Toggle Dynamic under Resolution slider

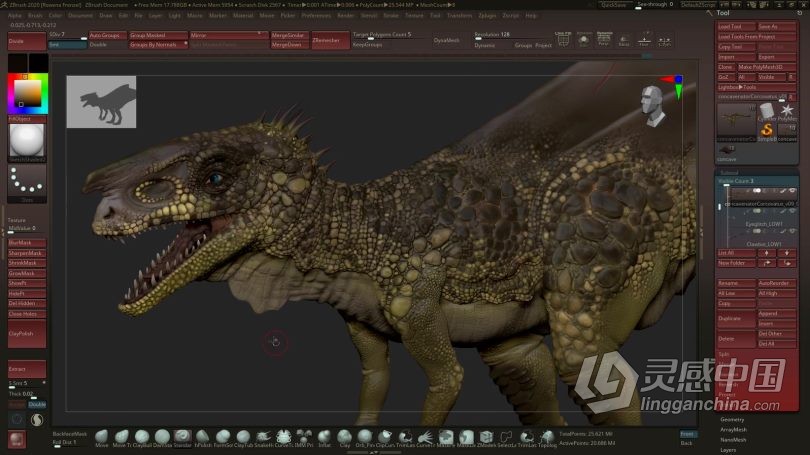point(485,45)
